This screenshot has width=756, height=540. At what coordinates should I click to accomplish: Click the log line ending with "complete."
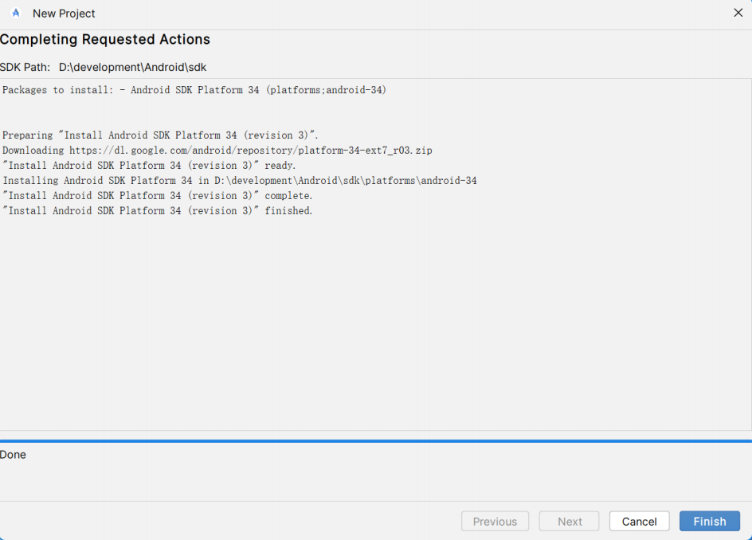[x=157, y=196]
